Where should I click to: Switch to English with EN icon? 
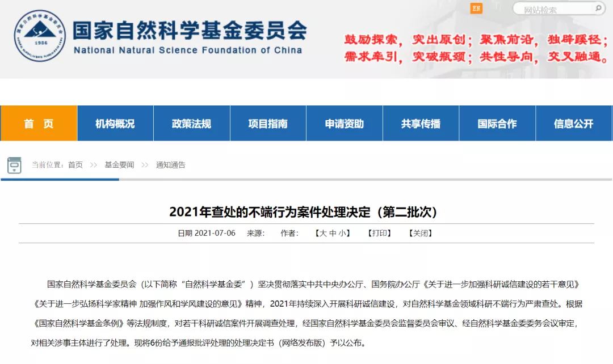coord(476,8)
